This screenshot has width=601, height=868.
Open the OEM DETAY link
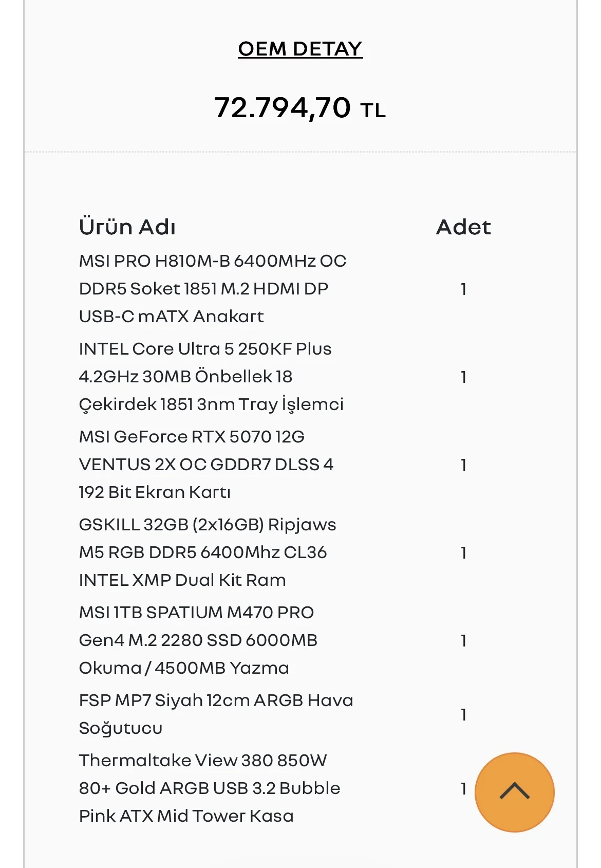point(300,49)
